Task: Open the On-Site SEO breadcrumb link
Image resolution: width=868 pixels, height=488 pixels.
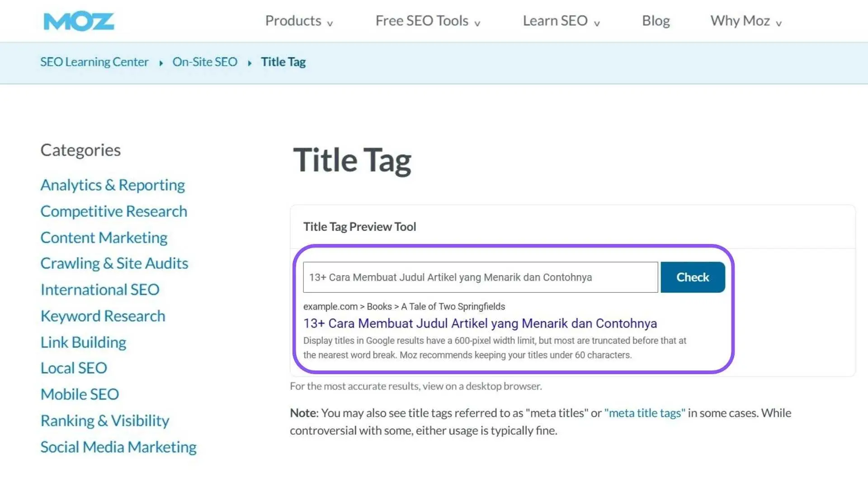Action: coord(205,62)
